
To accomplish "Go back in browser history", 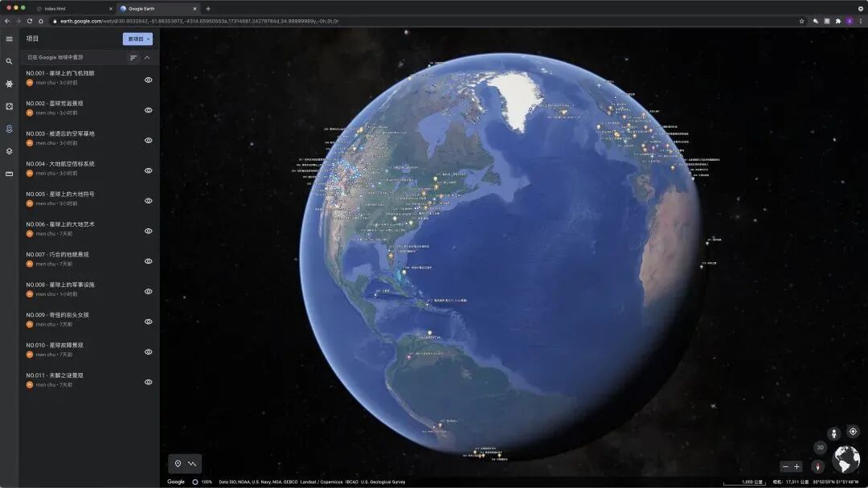I will [x=7, y=21].
